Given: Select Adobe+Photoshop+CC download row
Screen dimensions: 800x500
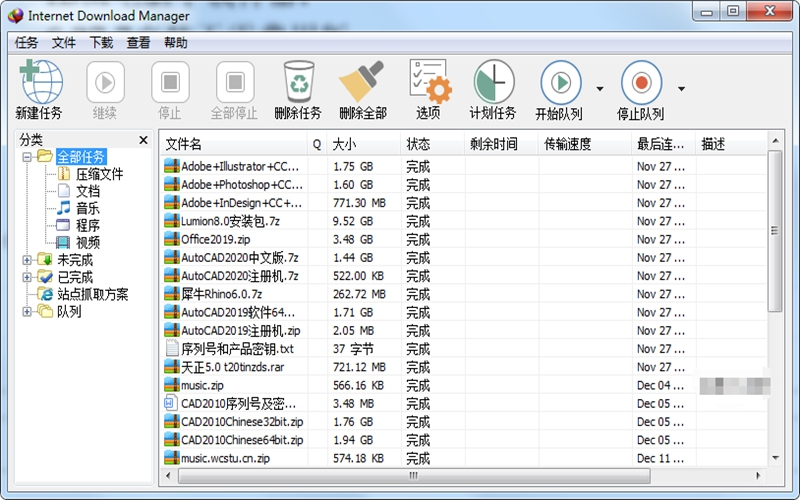Looking at the screenshot, I should (x=464, y=185).
